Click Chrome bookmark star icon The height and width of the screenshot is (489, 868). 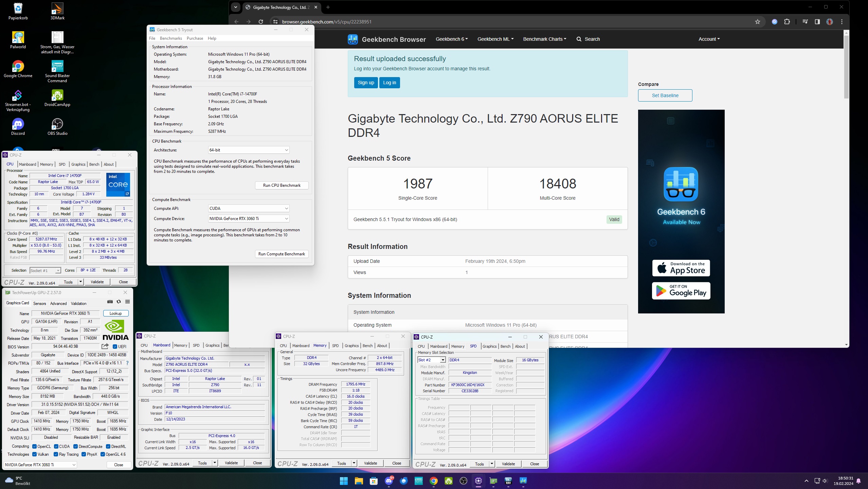757,22
